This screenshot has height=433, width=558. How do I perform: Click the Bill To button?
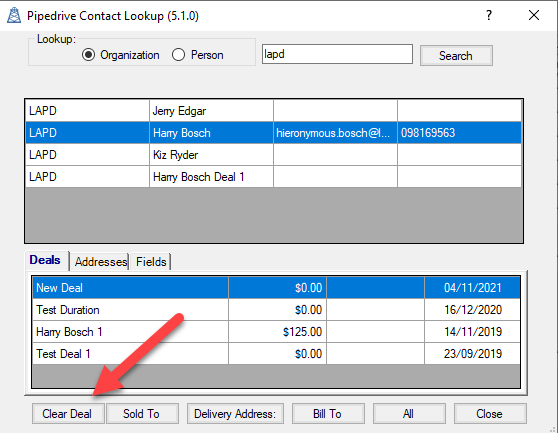click(x=328, y=414)
